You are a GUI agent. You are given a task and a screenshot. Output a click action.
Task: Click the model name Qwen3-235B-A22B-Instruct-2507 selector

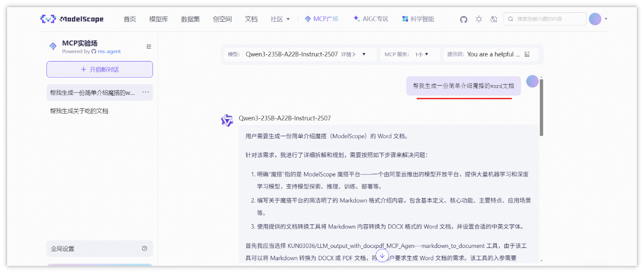[292, 54]
